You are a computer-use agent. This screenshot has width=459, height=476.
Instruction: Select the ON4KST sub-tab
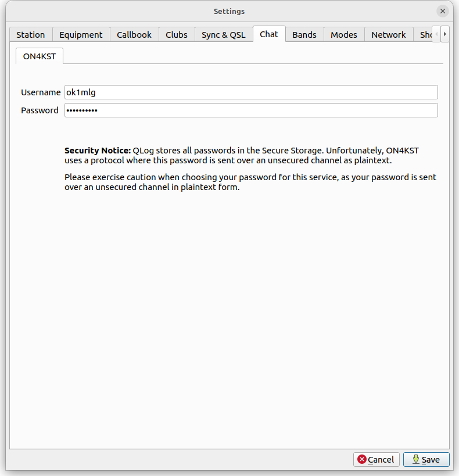(x=40, y=56)
